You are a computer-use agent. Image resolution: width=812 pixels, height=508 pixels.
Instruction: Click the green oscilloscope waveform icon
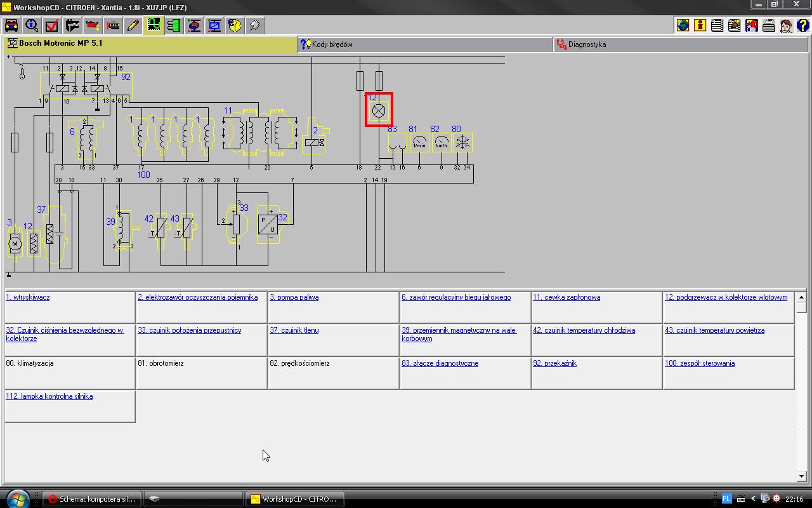click(154, 25)
